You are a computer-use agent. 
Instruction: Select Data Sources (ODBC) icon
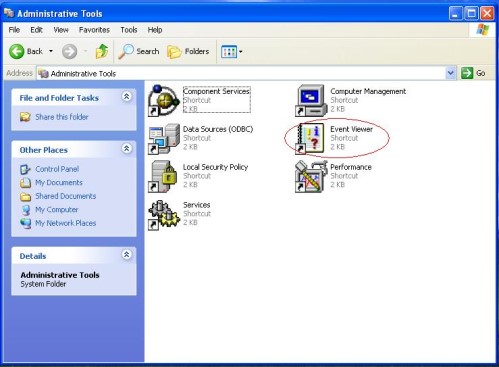[x=163, y=139]
